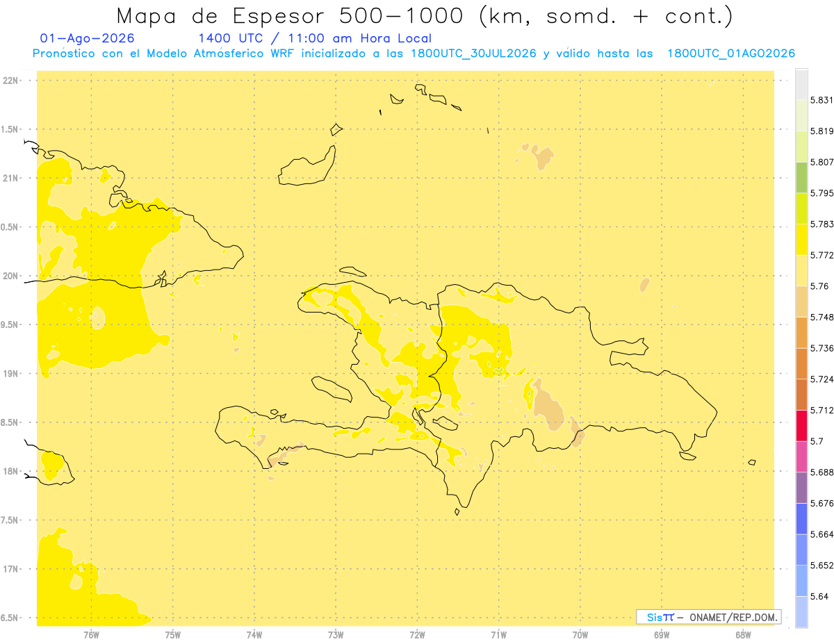The width and height of the screenshot is (834, 644).
Task: Click legend value '5.676'
Action: 821,503
